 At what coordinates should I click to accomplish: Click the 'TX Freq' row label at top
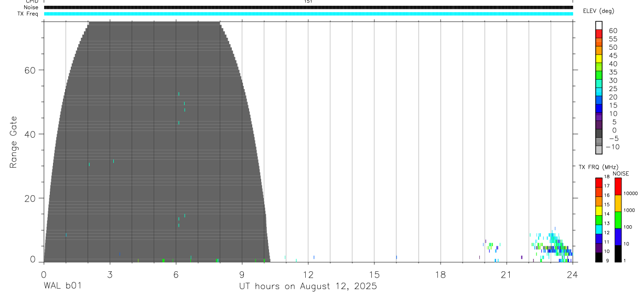tap(28, 14)
